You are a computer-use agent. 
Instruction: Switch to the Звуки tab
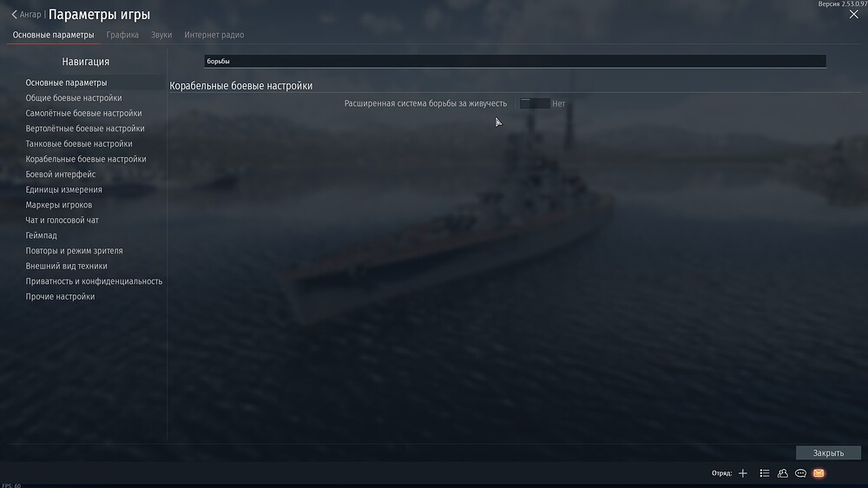(x=161, y=35)
